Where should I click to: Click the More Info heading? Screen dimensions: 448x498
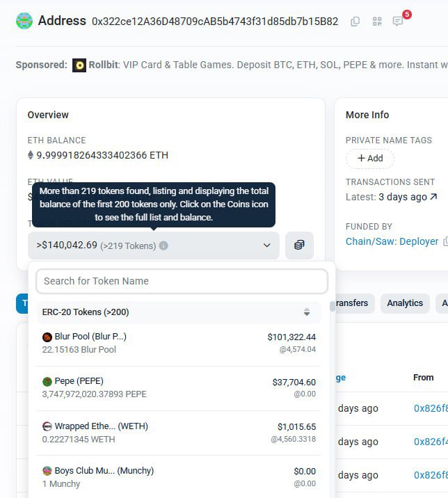pyautogui.click(x=367, y=115)
